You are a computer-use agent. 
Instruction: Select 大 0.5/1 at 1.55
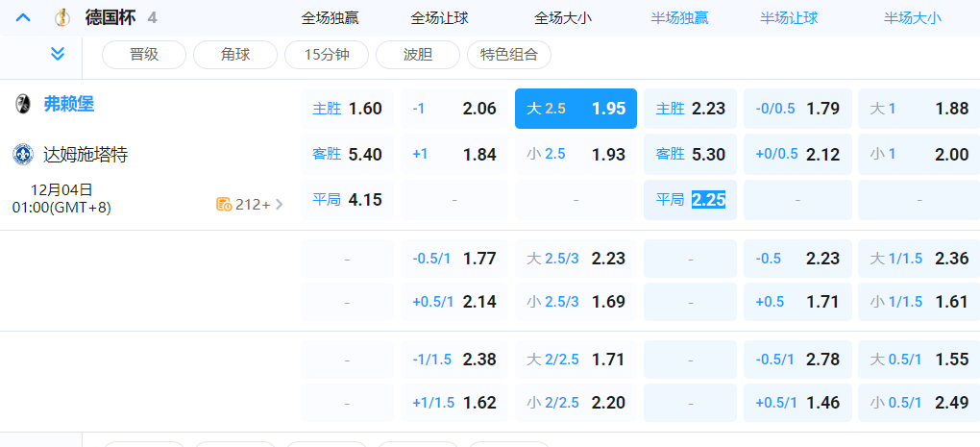click(x=919, y=360)
